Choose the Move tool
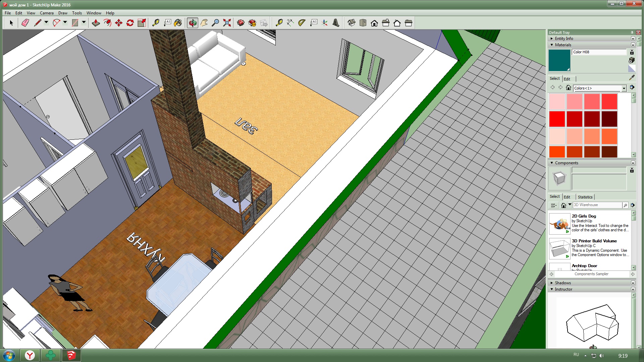This screenshot has width=644, height=362. 119,23
